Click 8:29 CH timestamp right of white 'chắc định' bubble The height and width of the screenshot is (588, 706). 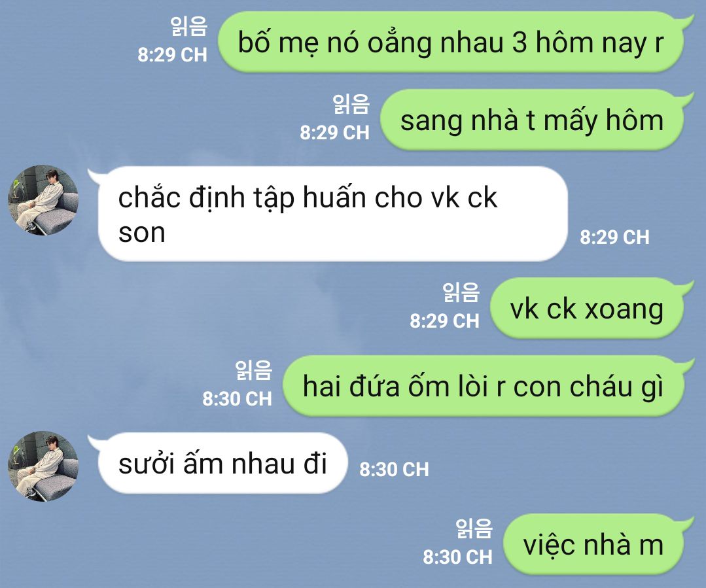click(x=614, y=237)
